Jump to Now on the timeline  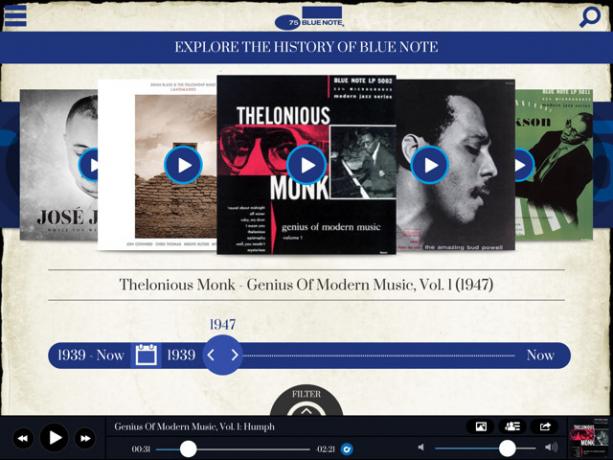coord(540,355)
